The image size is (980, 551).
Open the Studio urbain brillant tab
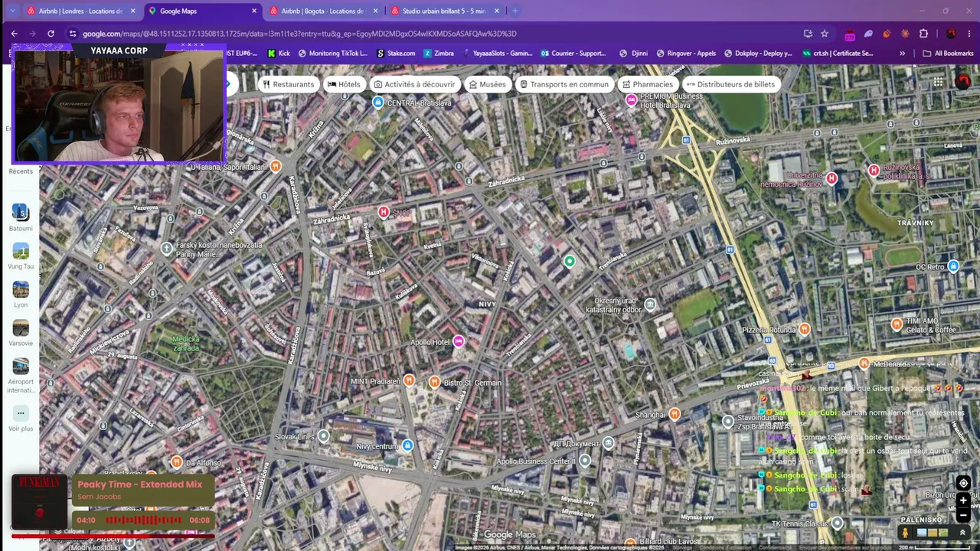pos(444,11)
